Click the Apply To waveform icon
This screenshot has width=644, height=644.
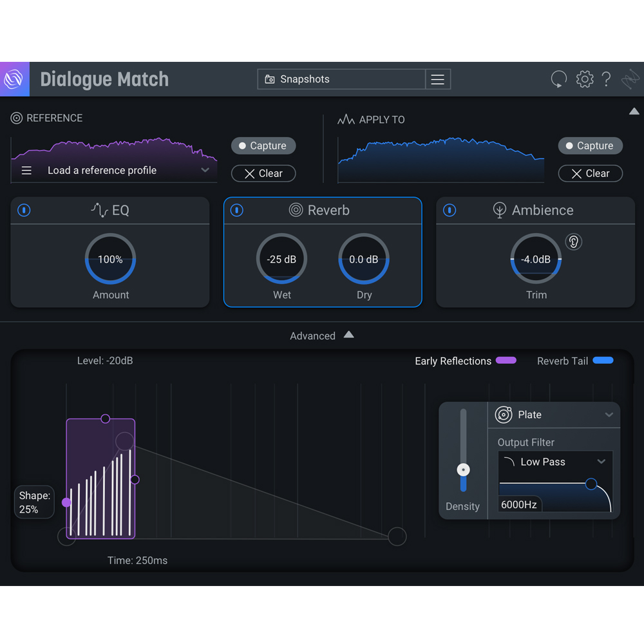click(346, 120)
